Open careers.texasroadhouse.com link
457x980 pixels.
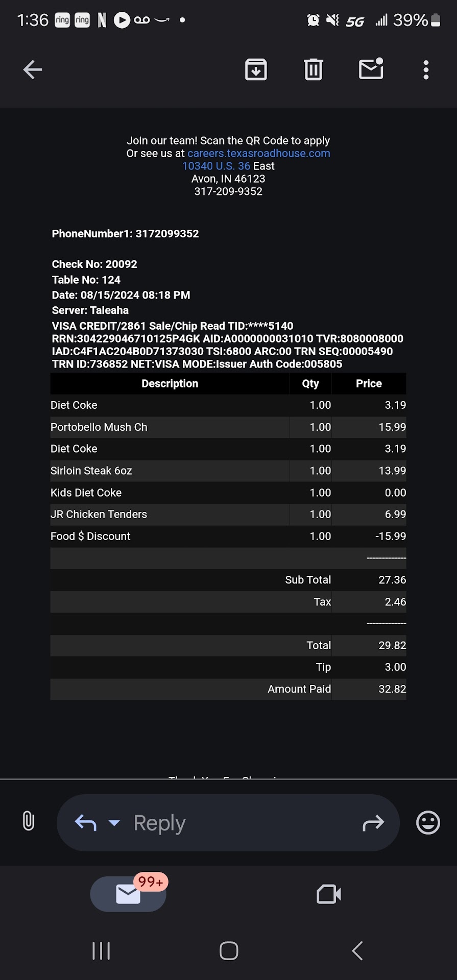coord(258,153)
